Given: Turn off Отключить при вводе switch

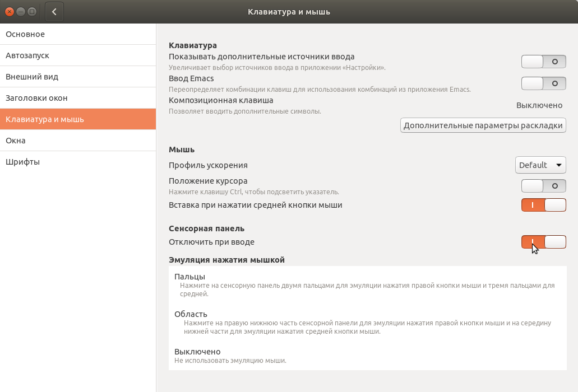Looking at the screenshot, I should click(x=543, y=242).
